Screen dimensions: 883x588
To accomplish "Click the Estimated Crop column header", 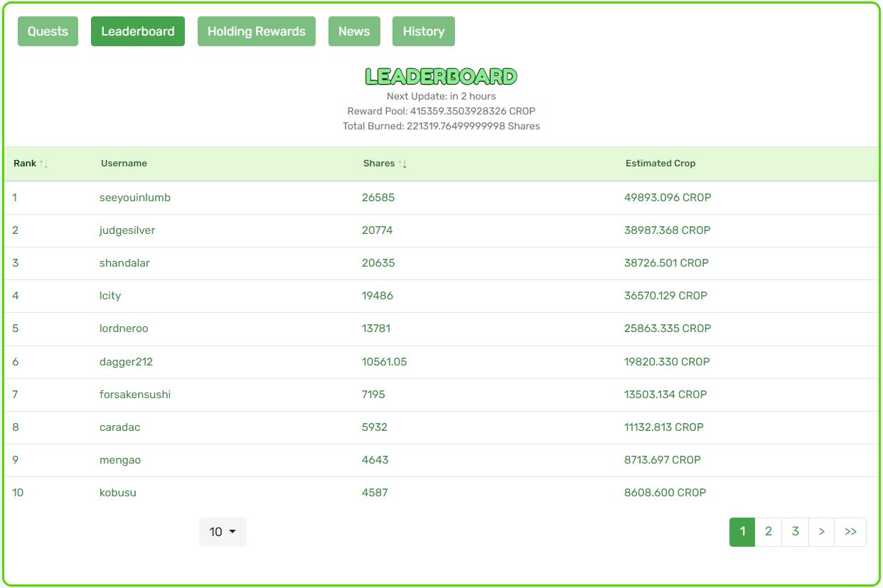I will [x=660, y=164].
